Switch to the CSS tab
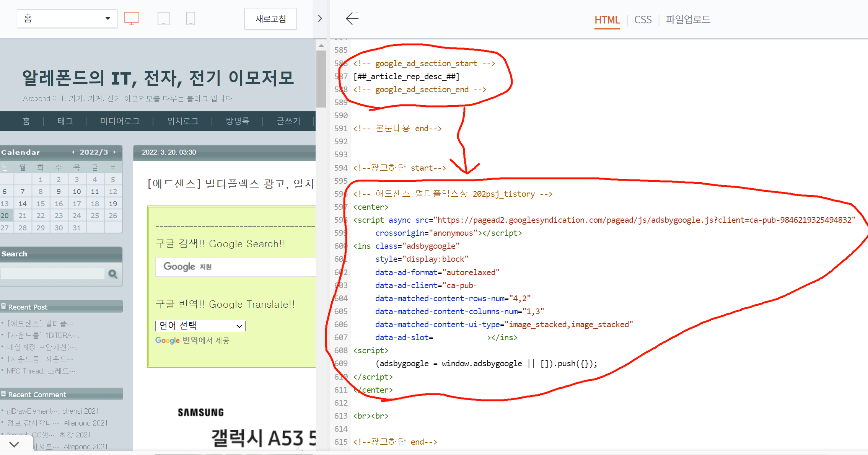Image resolution: width=868 pixels, height=455 pixels. click(643, 20)
